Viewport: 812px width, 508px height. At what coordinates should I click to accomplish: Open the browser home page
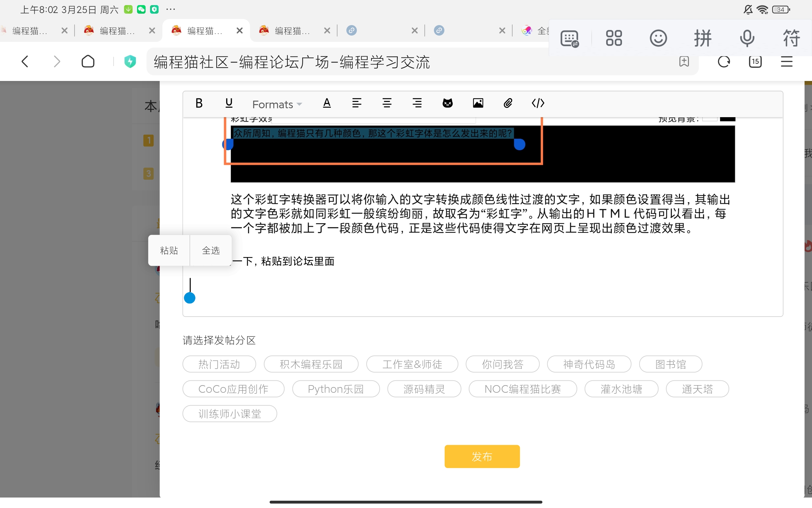coord(88,62)
